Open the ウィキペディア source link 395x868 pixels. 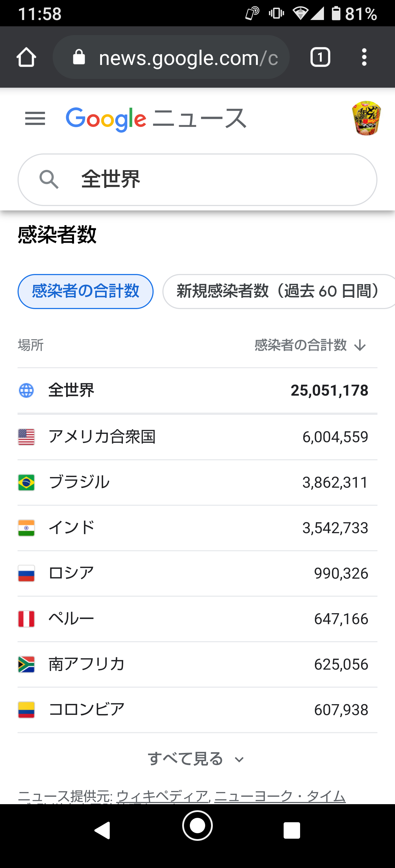pyautogui.click(x=162, y=796)
